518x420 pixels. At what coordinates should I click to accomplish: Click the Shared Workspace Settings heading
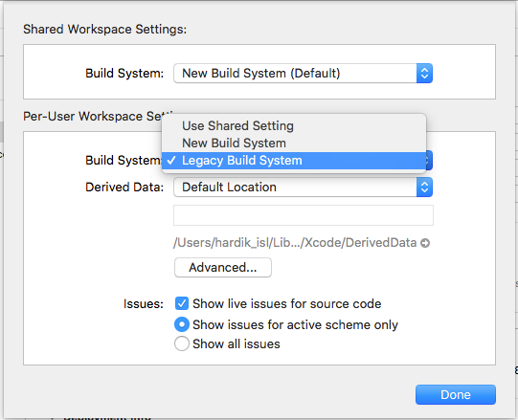[104, 30]
